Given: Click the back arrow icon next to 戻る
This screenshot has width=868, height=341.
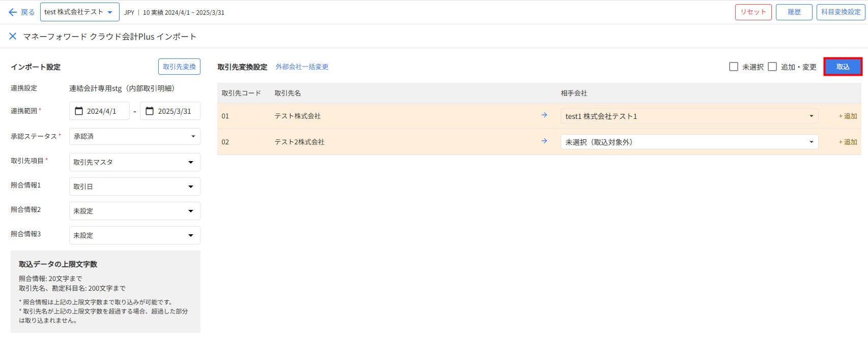Looking at the screenshot, I should pyautogui.click(x=13, y=12).
